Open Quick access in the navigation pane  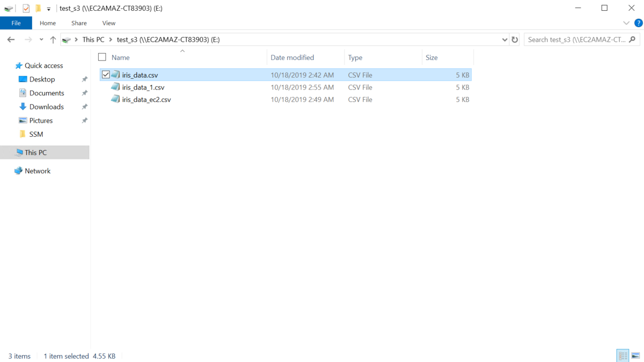[x=44, y=65]
